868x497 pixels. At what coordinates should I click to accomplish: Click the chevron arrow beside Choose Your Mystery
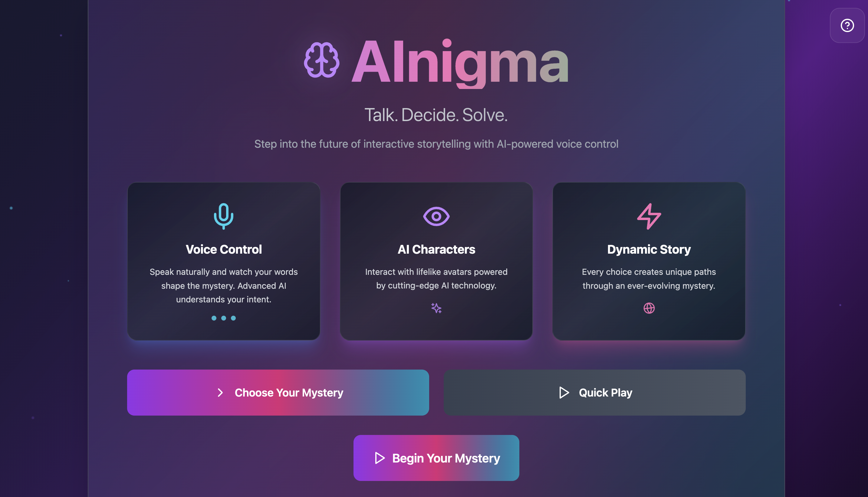[220, 393]
